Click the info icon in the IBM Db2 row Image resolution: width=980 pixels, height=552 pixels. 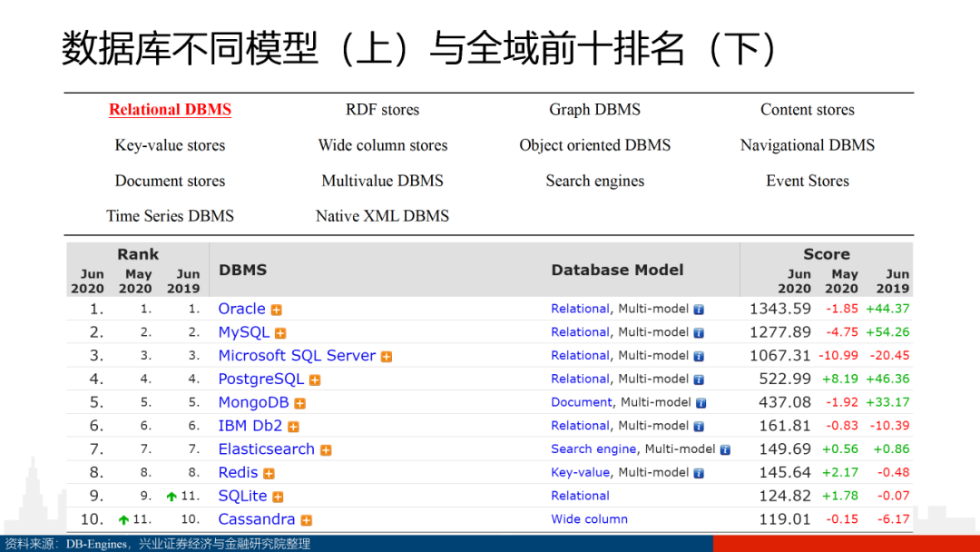699,427
